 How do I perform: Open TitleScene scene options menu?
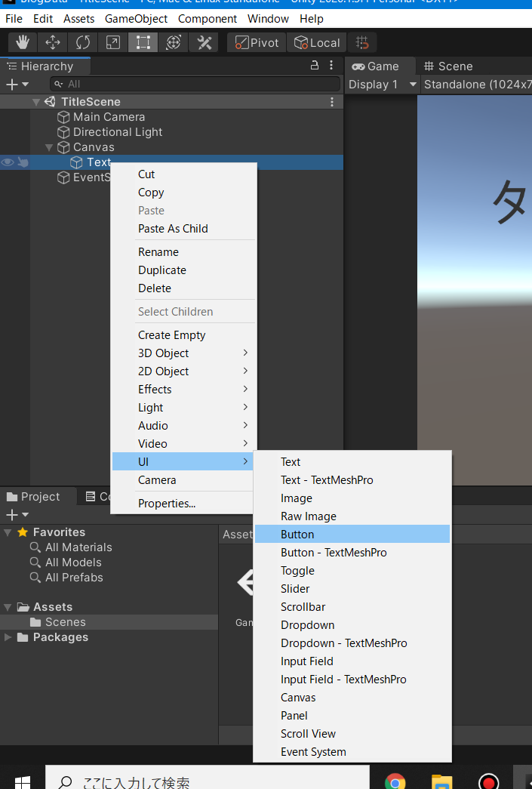click(x=332, y=102)
